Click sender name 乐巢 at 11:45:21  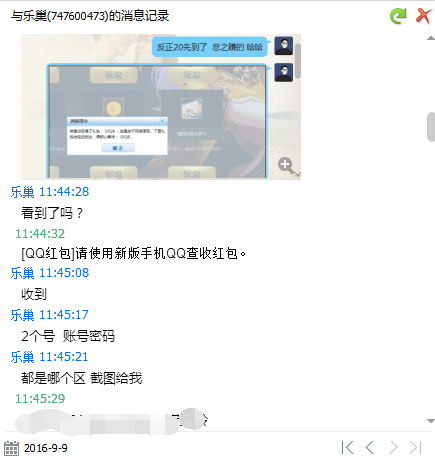(x=22, y=357)
